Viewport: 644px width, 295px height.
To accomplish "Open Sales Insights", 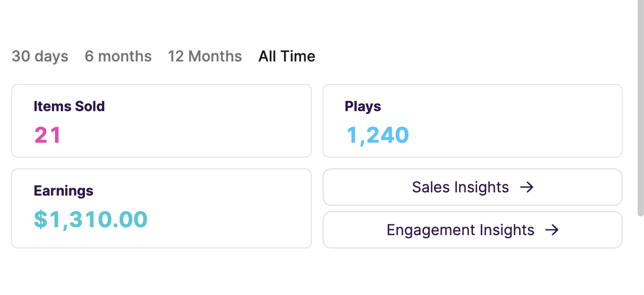I will pos(473,187).
